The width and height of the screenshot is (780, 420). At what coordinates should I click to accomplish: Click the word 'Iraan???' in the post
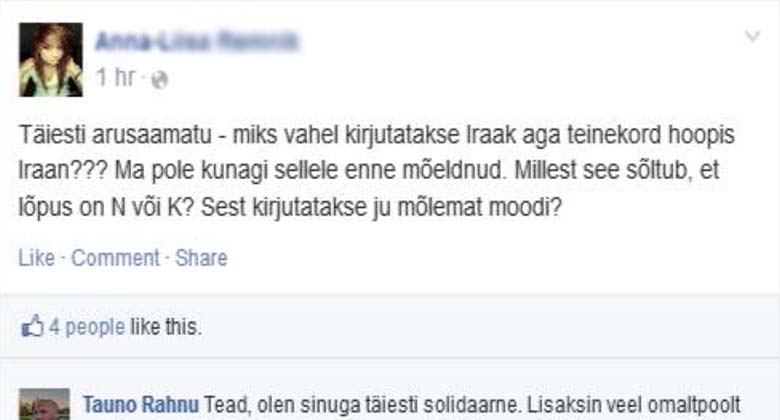63,171
